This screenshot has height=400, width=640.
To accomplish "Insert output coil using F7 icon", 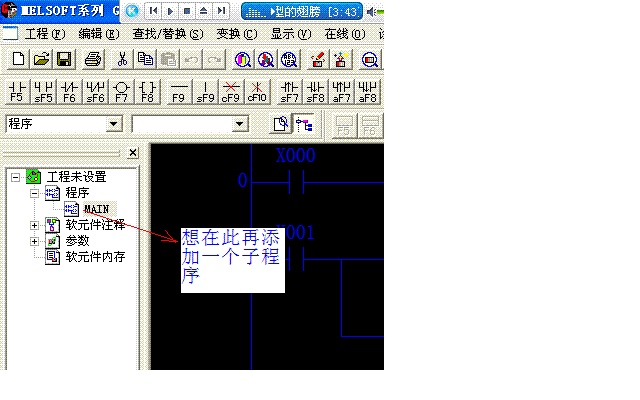I will click(121, 92).
